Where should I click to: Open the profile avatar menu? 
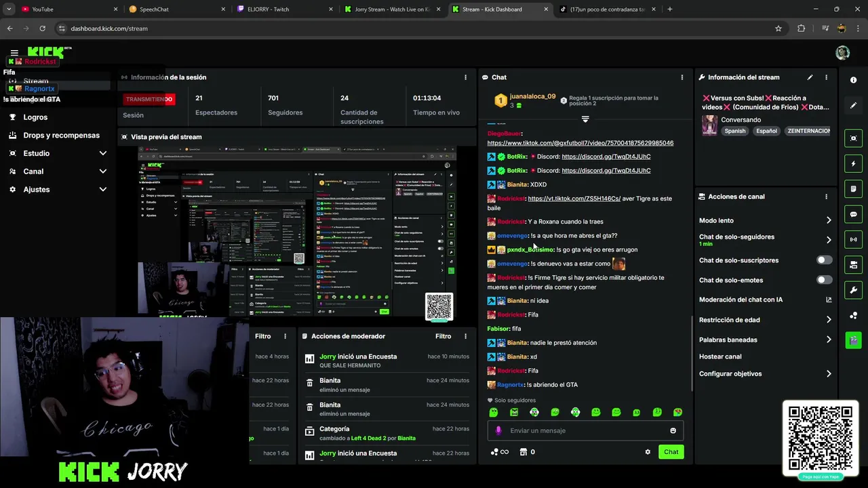click(842, 53)
